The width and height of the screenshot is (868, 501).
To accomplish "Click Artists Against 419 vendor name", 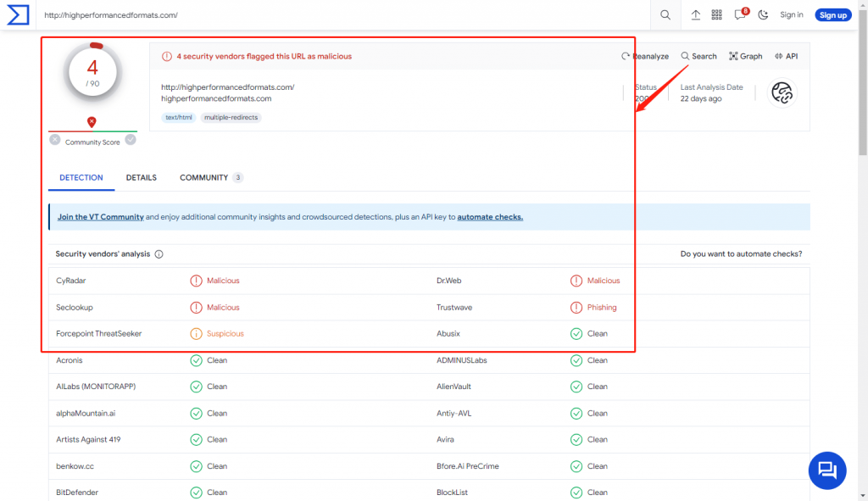I will 88,440.
